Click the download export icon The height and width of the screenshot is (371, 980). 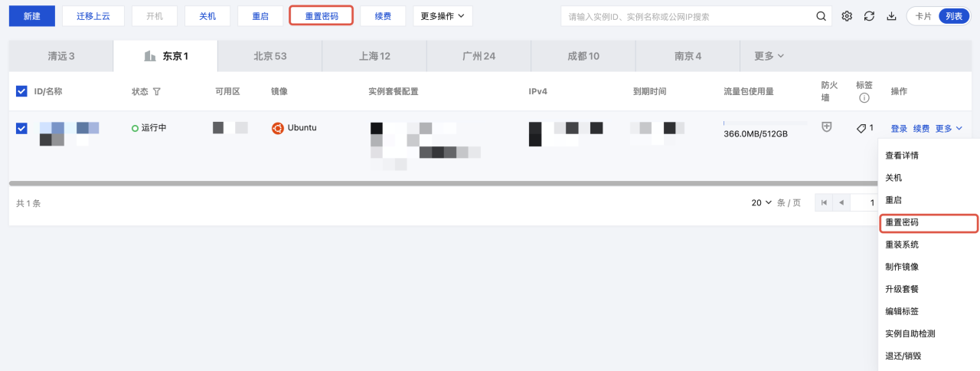coord(891,16)
